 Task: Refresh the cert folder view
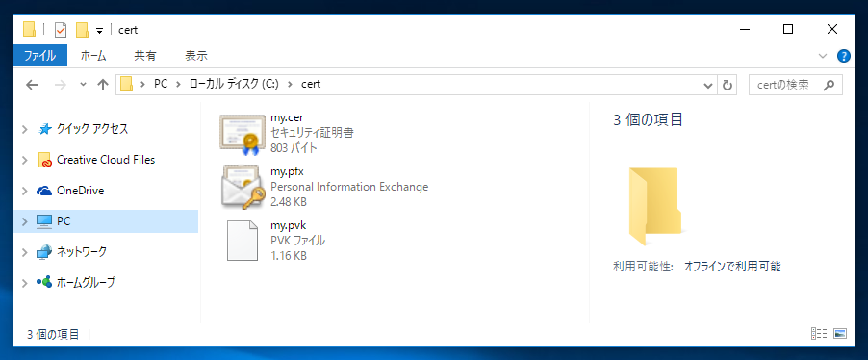click(x=728, y=86)
